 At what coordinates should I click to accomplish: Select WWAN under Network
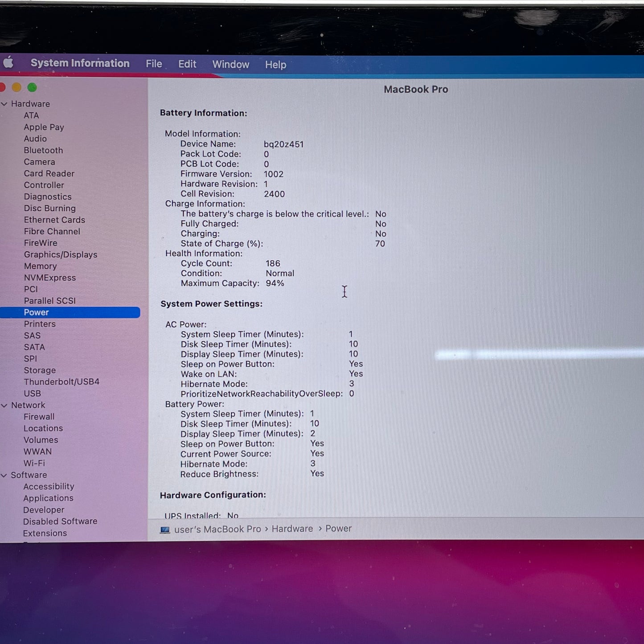[x=37, y=451]
